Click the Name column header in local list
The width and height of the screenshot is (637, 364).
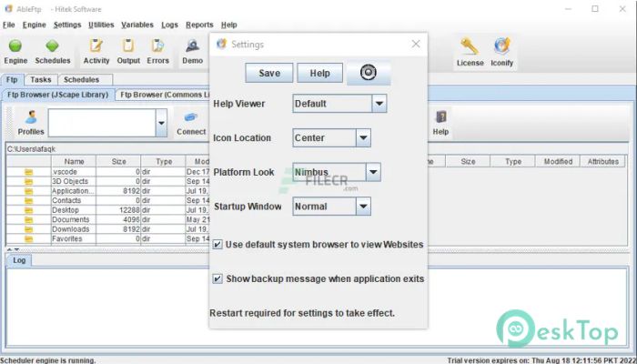[x=74, y=161]
